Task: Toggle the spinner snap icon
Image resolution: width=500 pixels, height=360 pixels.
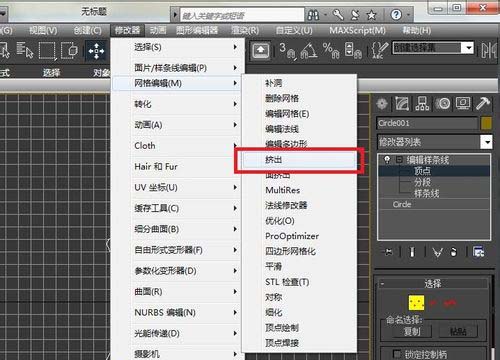Action: [353, 50]
